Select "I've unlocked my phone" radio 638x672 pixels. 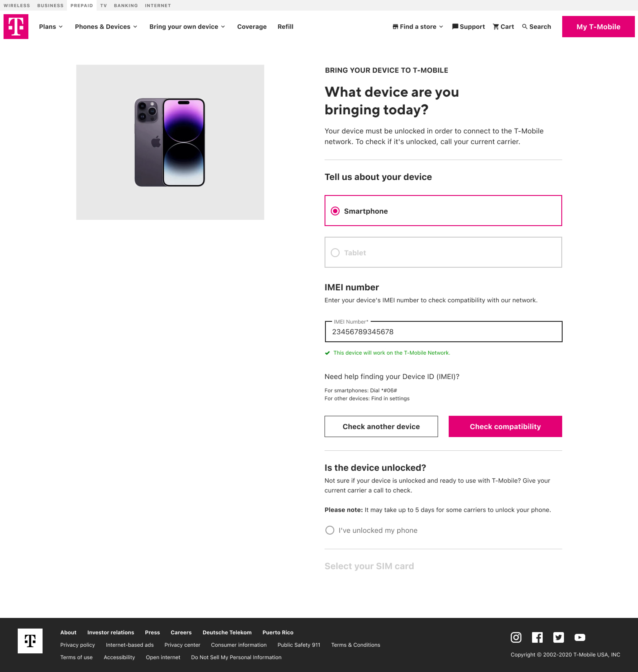click(x=330, y=530)
